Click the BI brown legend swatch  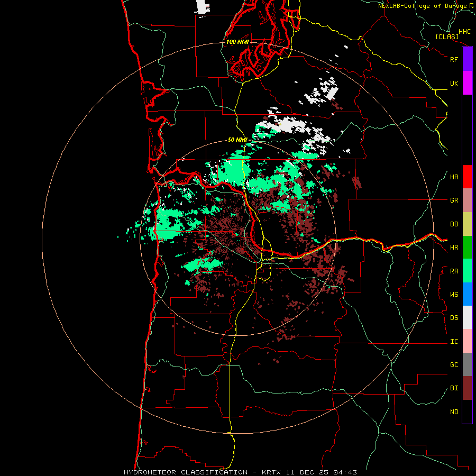point(467,388)
